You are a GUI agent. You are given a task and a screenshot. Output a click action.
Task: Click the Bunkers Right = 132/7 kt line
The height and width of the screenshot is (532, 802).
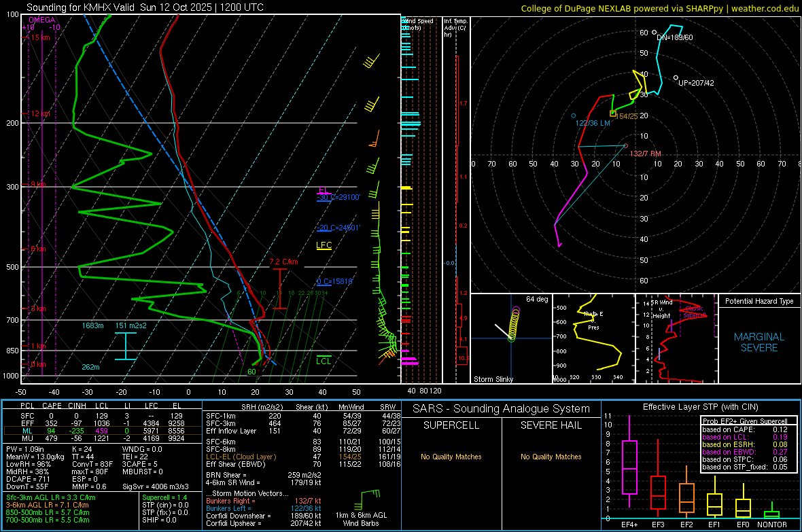click(x=264, y=501)
